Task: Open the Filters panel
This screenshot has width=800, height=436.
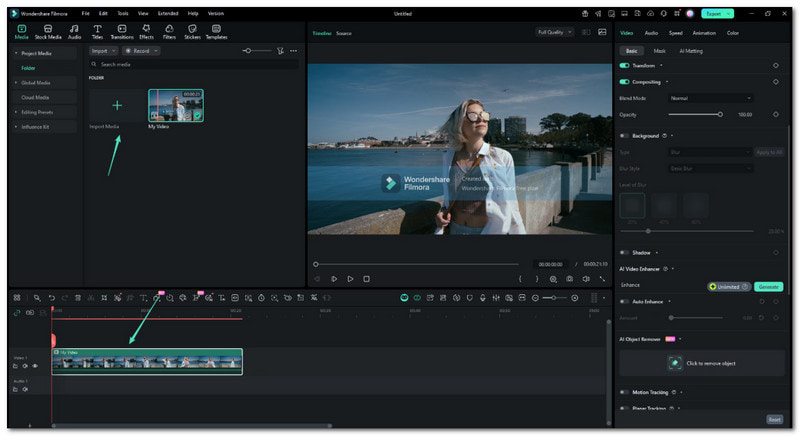Action: pyautogui.click(x=169, y=32)
